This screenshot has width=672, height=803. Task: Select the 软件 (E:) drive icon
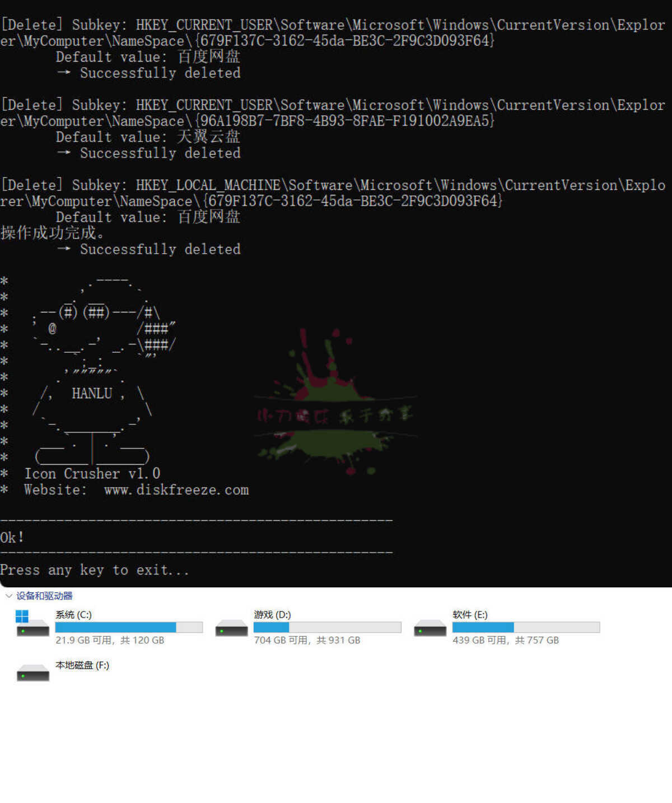tap(430, 628)
